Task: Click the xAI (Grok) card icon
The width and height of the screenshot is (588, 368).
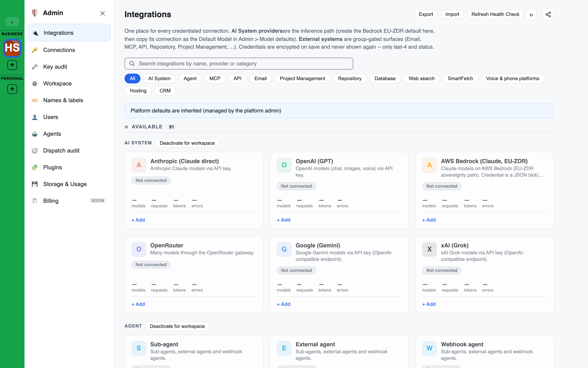Action: (x=429, y=249)
